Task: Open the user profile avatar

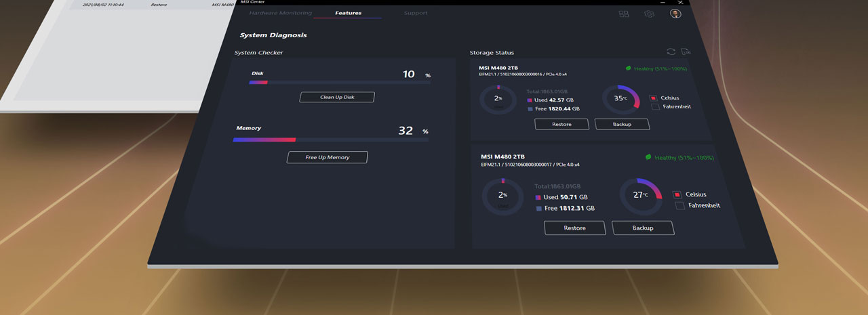Action: pyautogui.click(x=675, y=14)
